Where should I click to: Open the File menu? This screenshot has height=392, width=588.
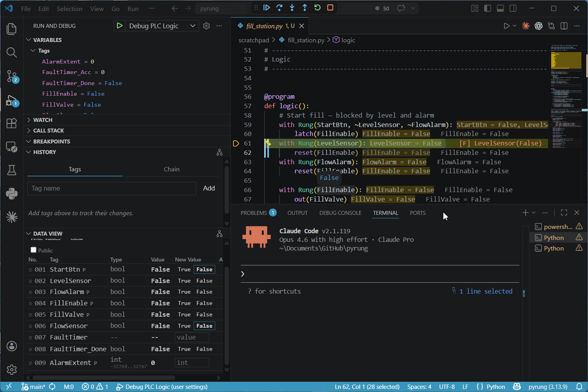[x=26, y=9]
